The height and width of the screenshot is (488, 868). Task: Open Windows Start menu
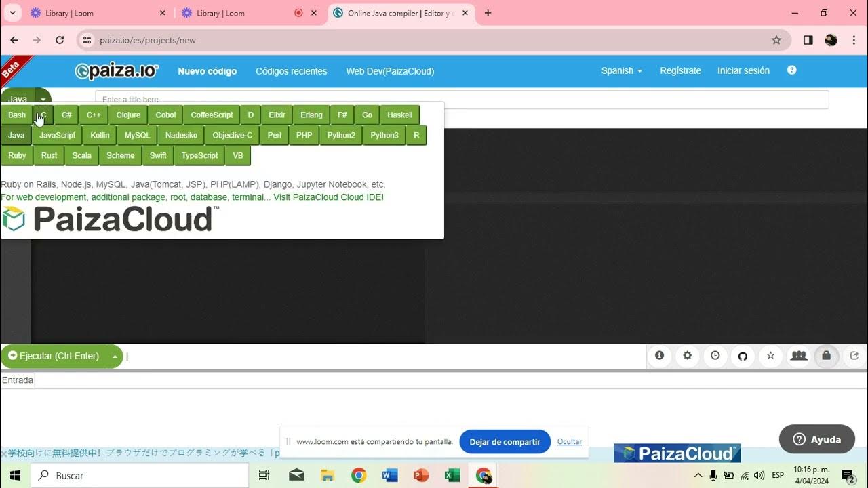[x=15, y=475]
